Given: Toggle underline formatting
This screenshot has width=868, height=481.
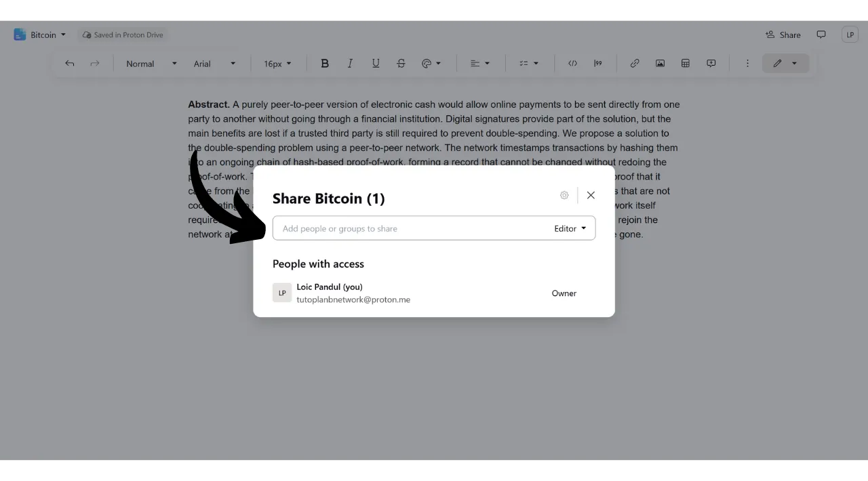Looking at the screenshot, I should [x=376, y=64].
